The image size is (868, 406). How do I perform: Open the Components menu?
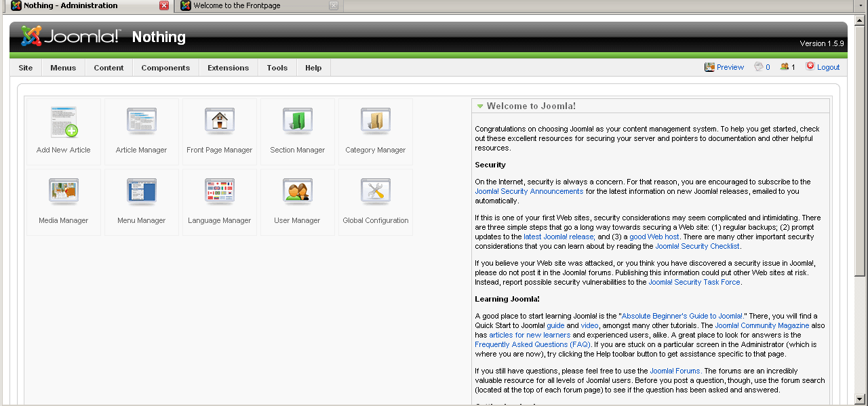click(165, 68)
